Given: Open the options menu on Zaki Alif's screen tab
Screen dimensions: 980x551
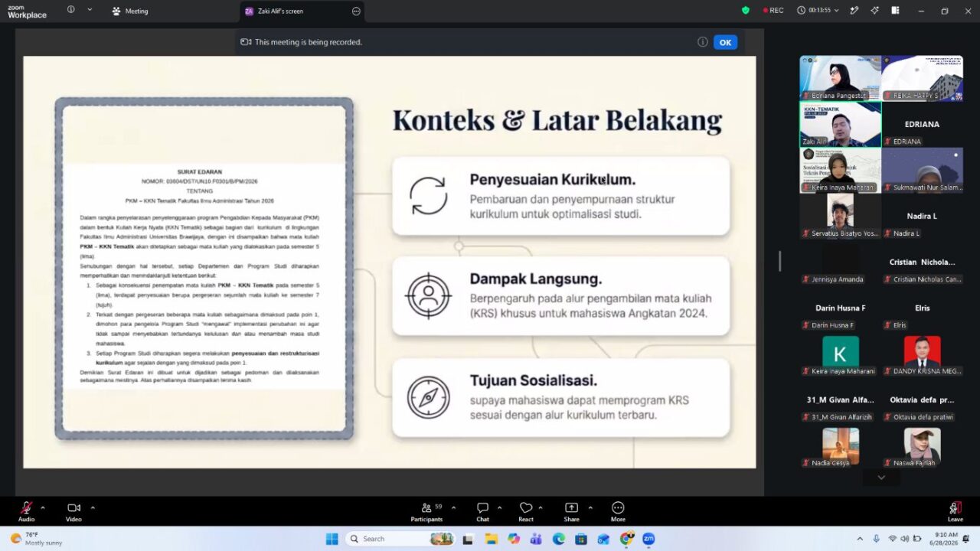Looking at the screenshot, I should (x=356, y=11).
